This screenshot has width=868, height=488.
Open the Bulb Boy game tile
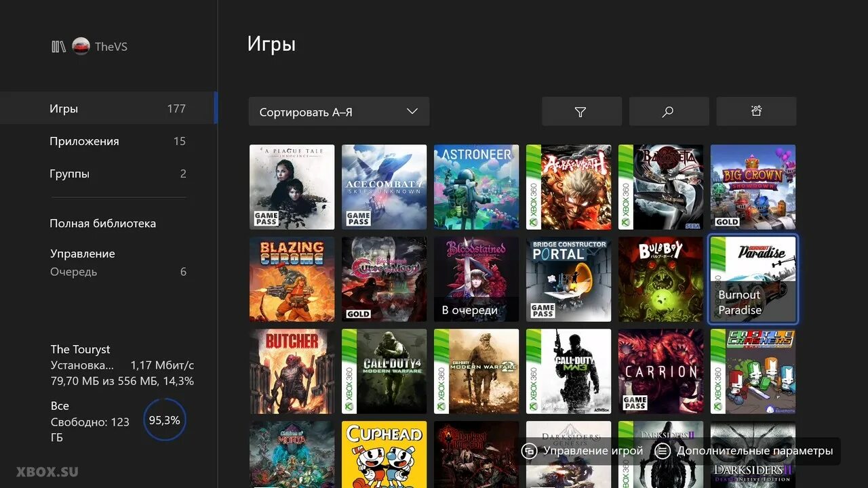coord(660,279)
